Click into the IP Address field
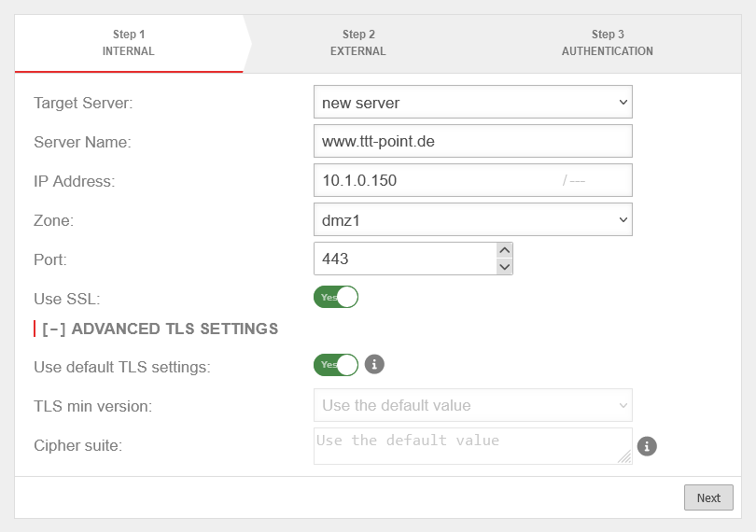 pos(434,181)
